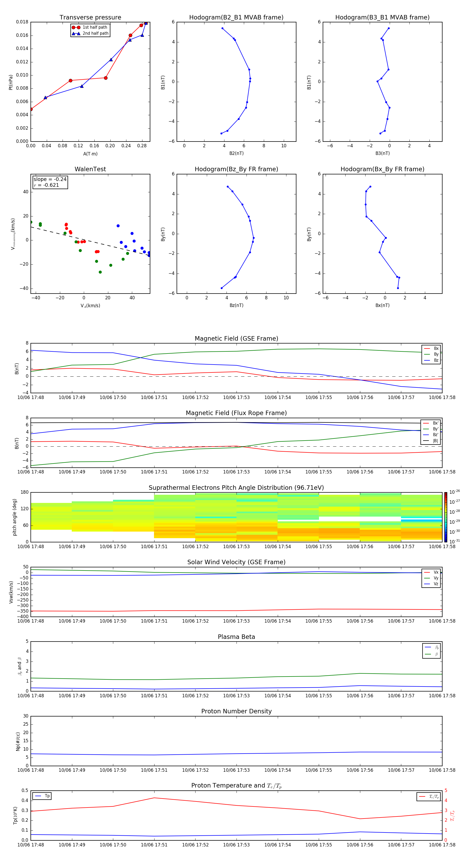Click the 'slope = -0.24' annotation
This screenshot has height=868, width=473.
[x=50, y=179]
